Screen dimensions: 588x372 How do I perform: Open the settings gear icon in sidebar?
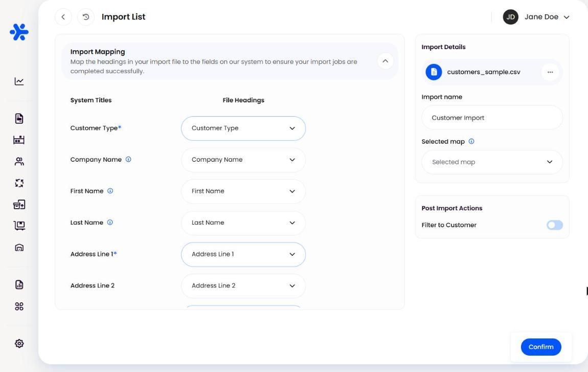click(19, 343)
